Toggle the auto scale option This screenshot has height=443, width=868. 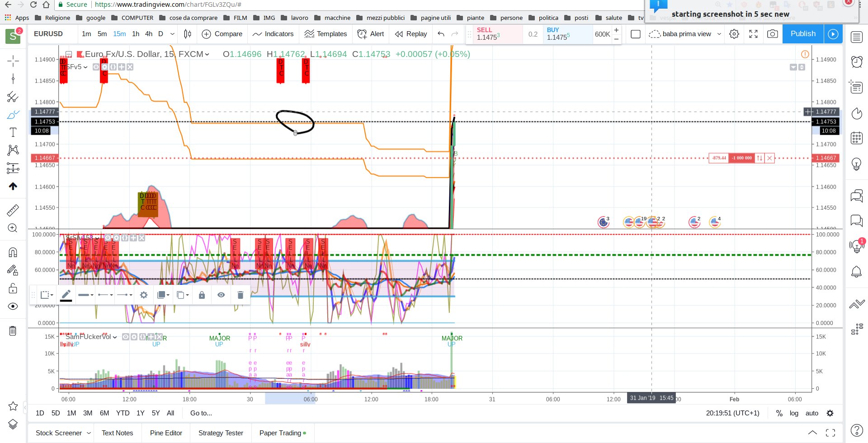(x=812, y=413)
